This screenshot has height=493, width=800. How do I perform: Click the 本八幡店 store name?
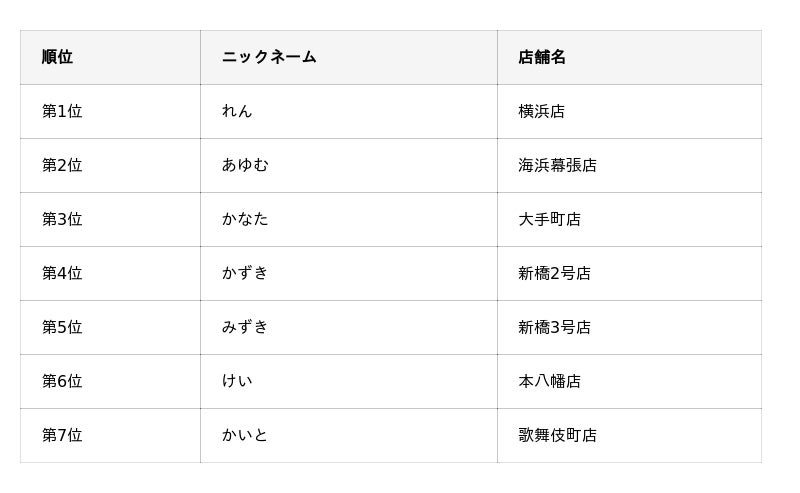pyautogui.click(x=549, y=381)
